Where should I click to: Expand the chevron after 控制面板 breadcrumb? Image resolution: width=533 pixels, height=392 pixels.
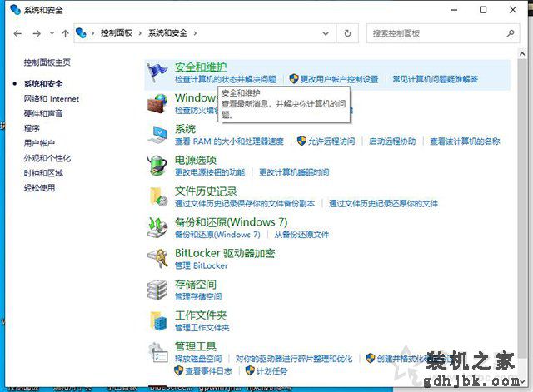(x=140, y=33)
